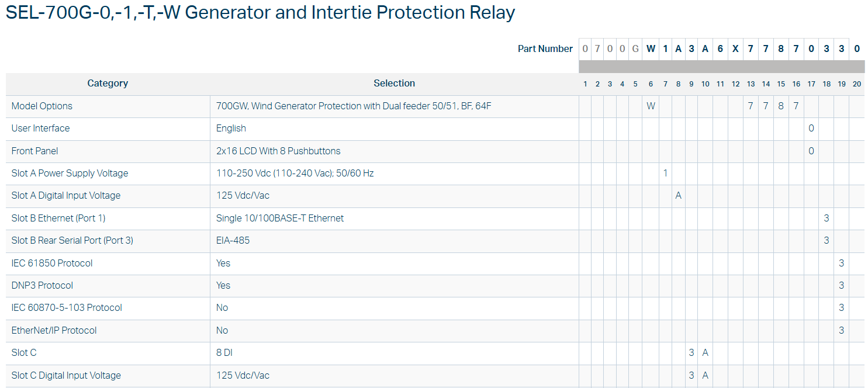
Task: Click '3' cell in Slot C Digital Input row
Action: (x=691, y=376)
